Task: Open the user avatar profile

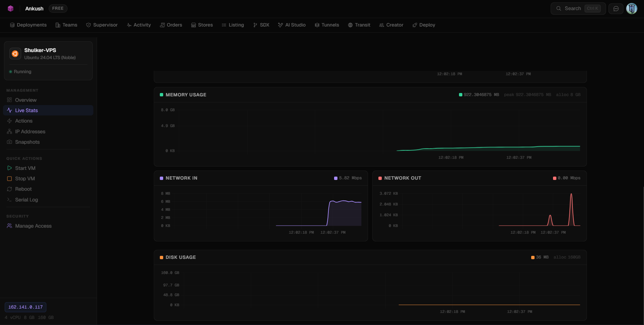Action: 632,9
